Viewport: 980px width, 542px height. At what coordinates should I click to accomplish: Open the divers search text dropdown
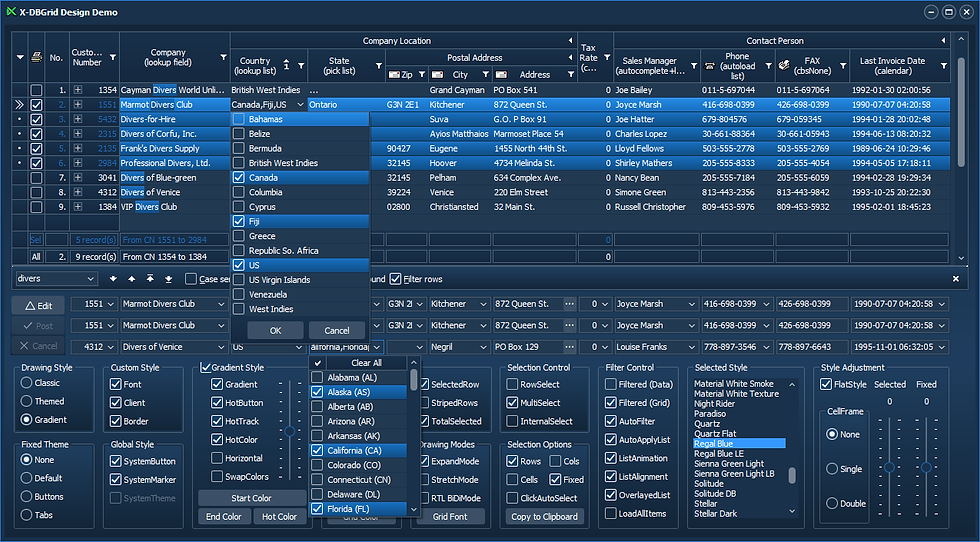coord(91,279)
